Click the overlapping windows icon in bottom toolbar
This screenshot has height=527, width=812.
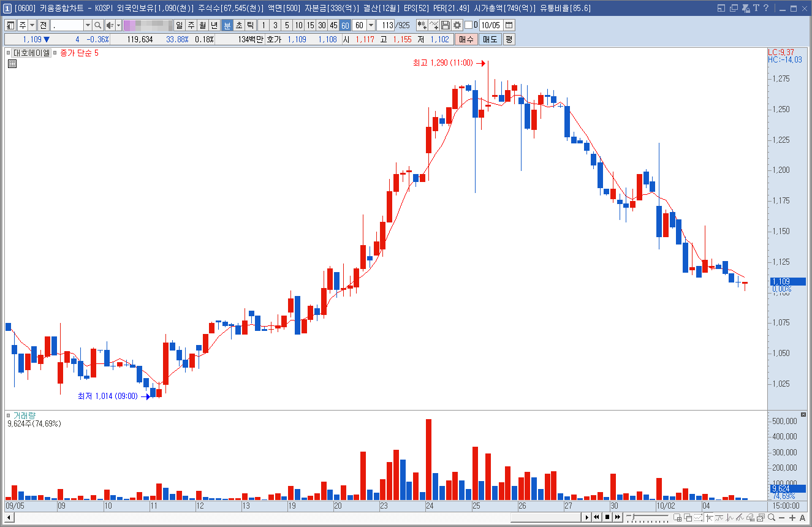(688, 518)
